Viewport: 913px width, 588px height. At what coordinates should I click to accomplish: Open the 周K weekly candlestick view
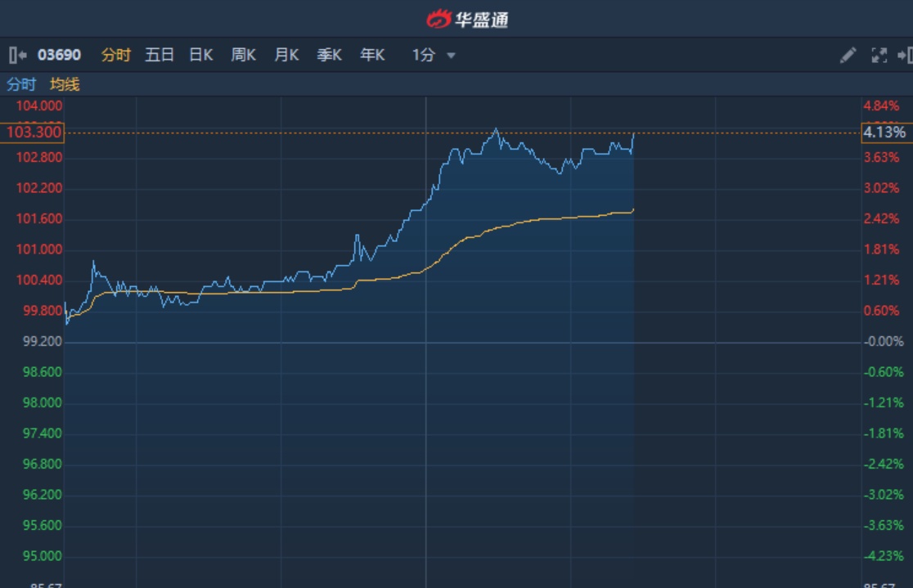pos(243,55)
